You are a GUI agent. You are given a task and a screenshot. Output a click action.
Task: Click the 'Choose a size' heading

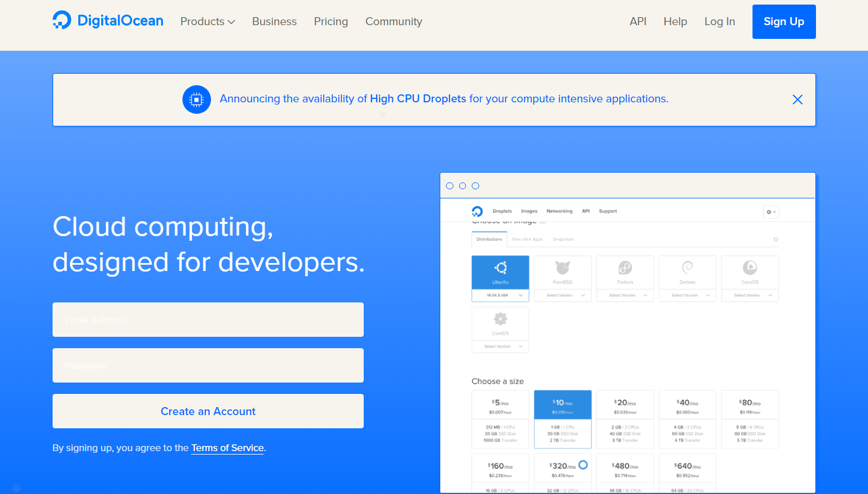[497, 381]
